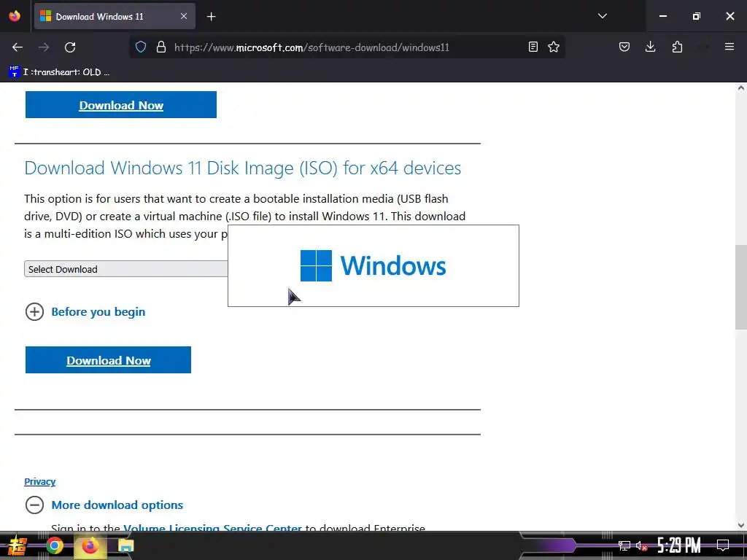Restore down the Firefox window
747x560 pixels.
(x=697, y=16)
